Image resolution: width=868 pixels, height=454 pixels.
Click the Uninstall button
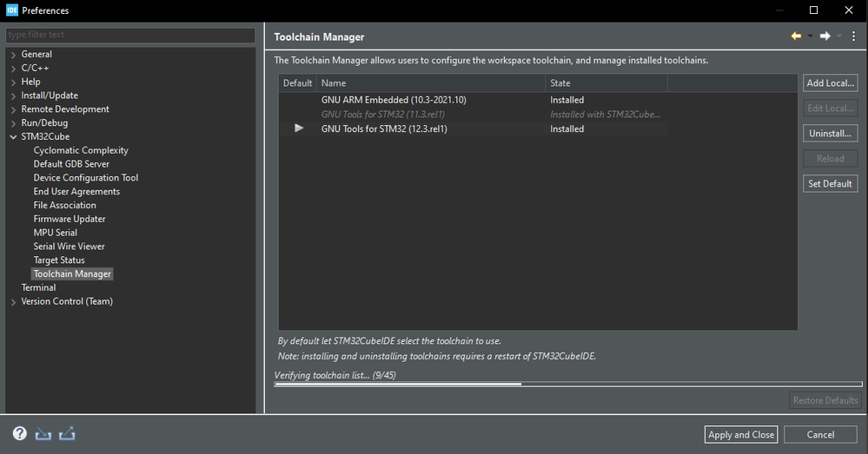coord(830,134)
